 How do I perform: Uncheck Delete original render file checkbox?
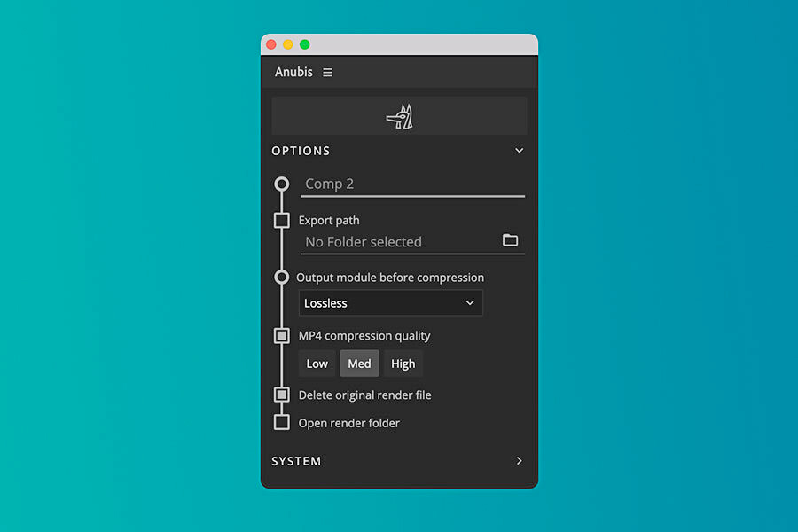click(x=281, y=395)
